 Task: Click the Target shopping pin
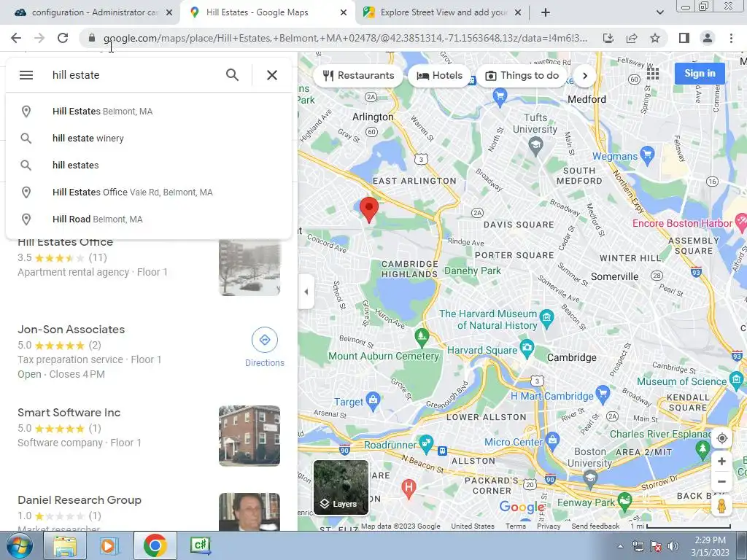pyautogui.click(x=373, y=400)
